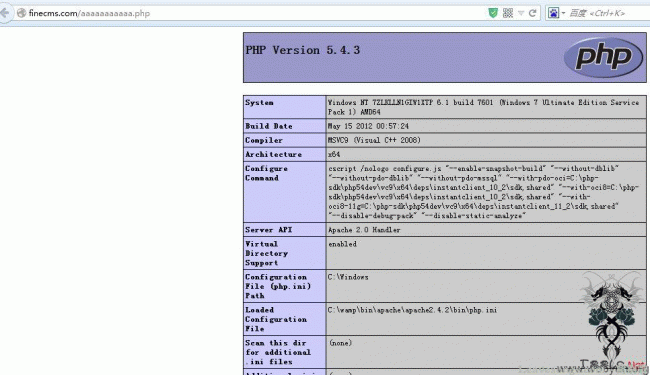Reload the page with the refresh icon

pos(533,13)
